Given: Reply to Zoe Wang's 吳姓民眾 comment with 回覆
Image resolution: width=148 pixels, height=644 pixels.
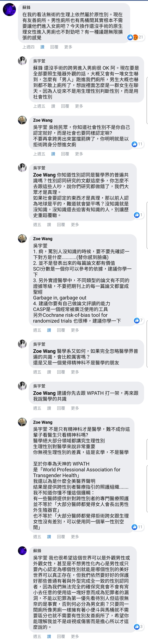Looking at the screenshot, I should click(65, 154).
